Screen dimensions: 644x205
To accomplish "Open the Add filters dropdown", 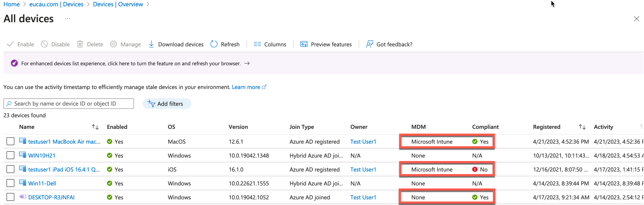I will (167, 104).
